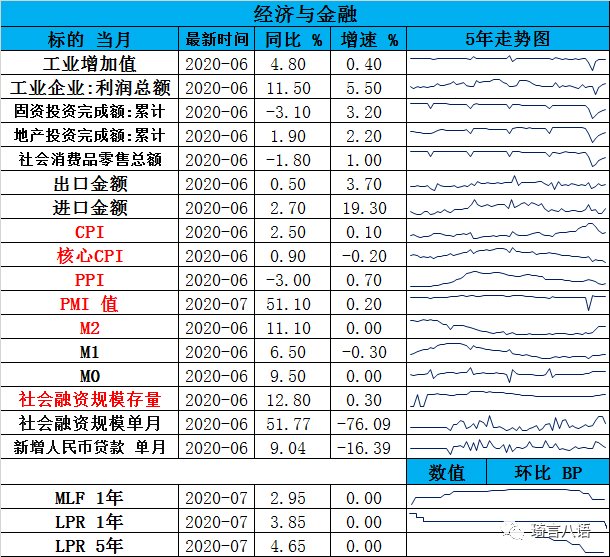Screen dimensions: 610x557
Task: Click the 同比 % column header
Action: [x=294, y=40]
